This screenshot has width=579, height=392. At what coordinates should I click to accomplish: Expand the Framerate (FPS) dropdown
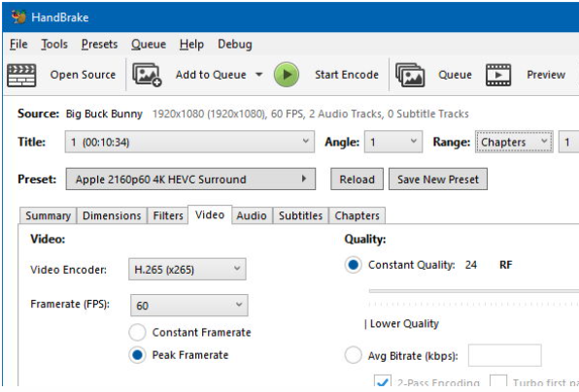pos(189,306)
